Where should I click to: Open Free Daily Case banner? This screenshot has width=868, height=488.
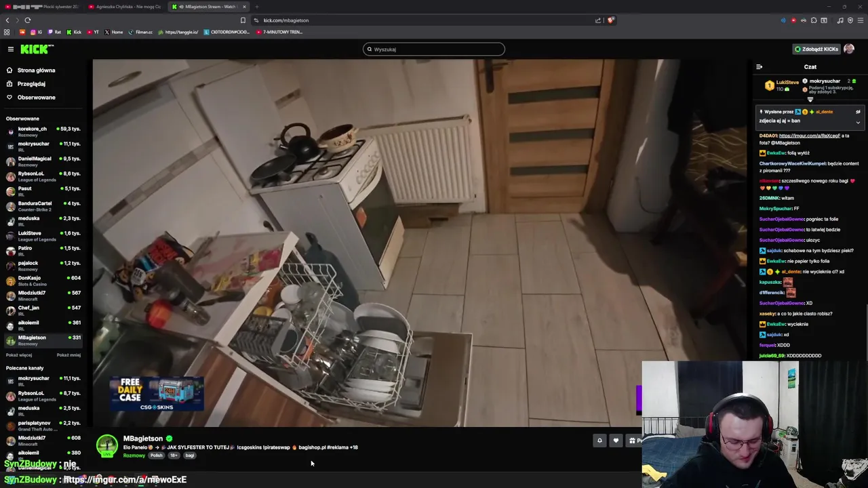(x=157, y=394)
